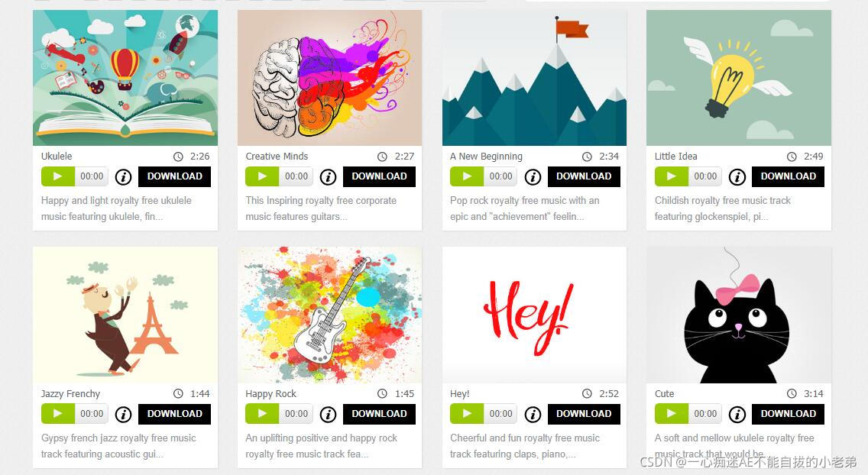Image resolution: width=868 pixels, height=475 pixels.
Task: Show info for the Cute track
Action: (737, 414)
